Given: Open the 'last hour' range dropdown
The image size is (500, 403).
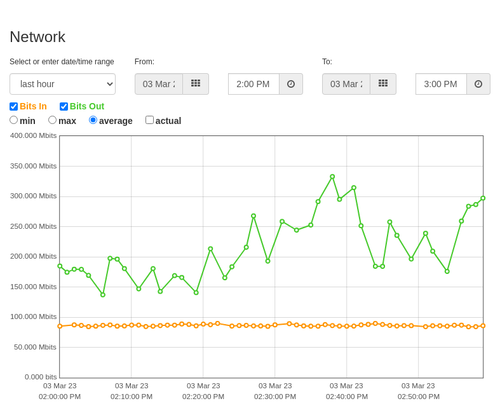Looking at the screenshot, I should pos(63,84).
